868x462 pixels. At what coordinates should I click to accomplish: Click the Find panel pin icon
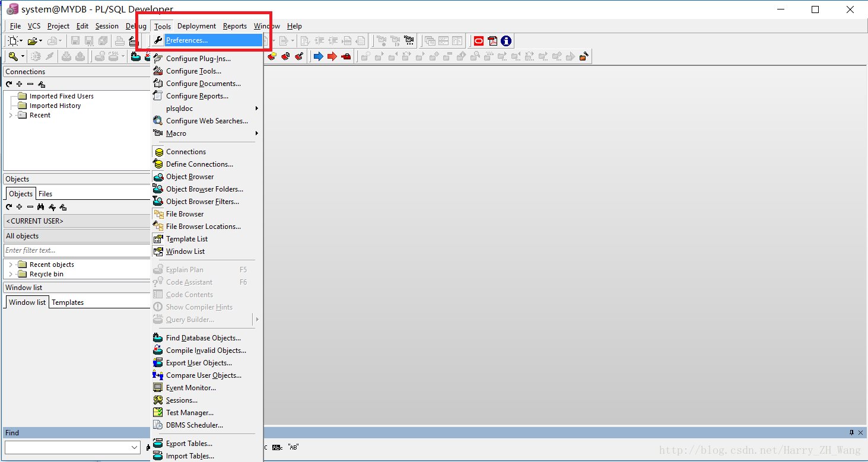852,432
